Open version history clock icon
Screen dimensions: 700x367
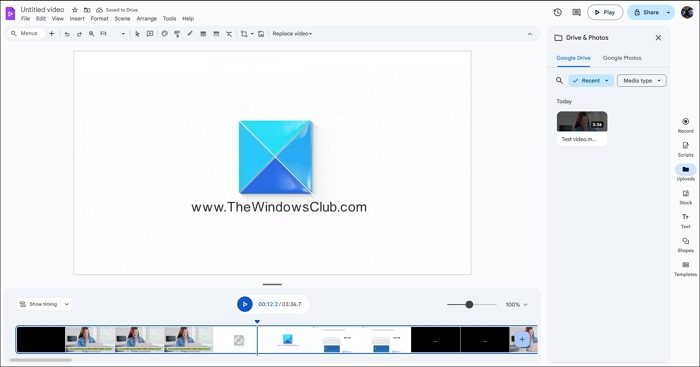click(558, 13)
